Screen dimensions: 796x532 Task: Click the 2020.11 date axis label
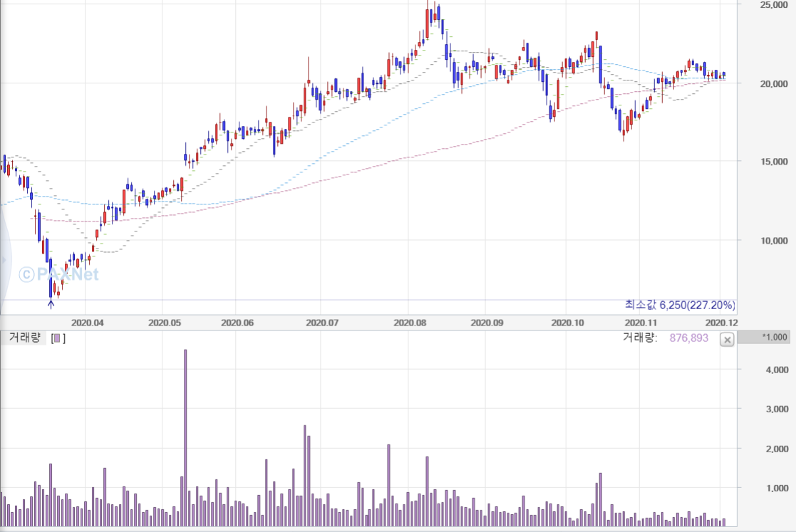[641, 323]
